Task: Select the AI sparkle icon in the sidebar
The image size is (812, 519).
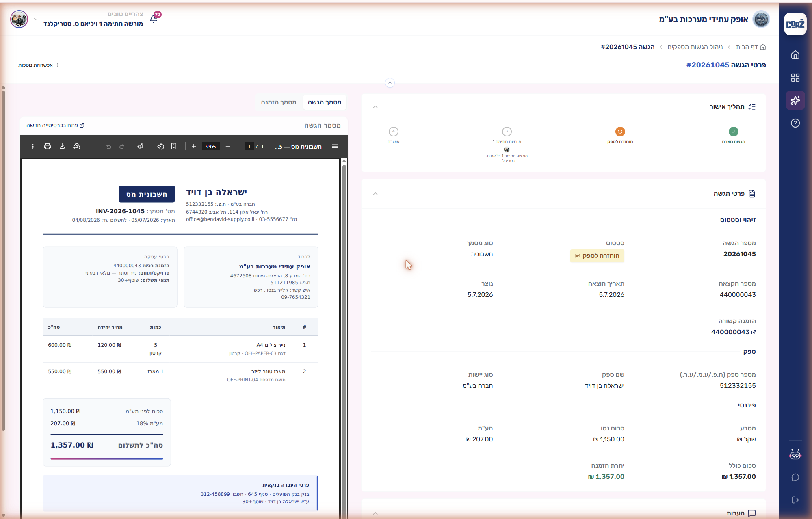Action: (795, 100)
